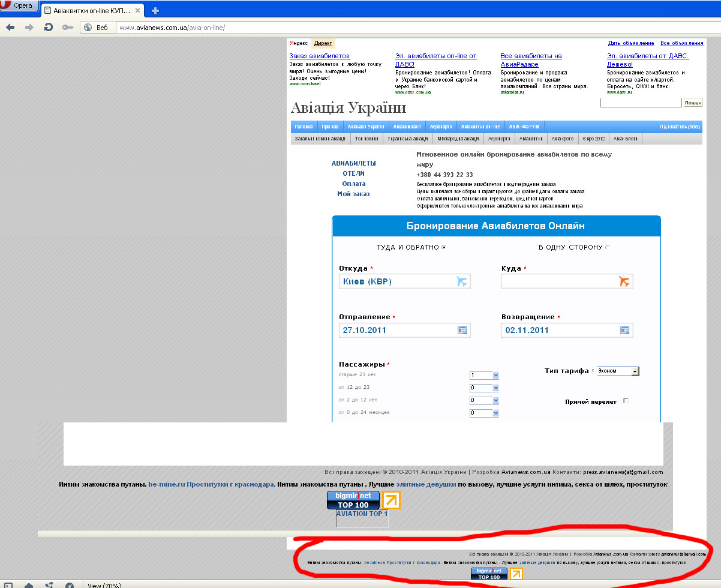Select the ТУДА И ОБРАТНО radio button
The image size is (721, 588).
[444, 247]
